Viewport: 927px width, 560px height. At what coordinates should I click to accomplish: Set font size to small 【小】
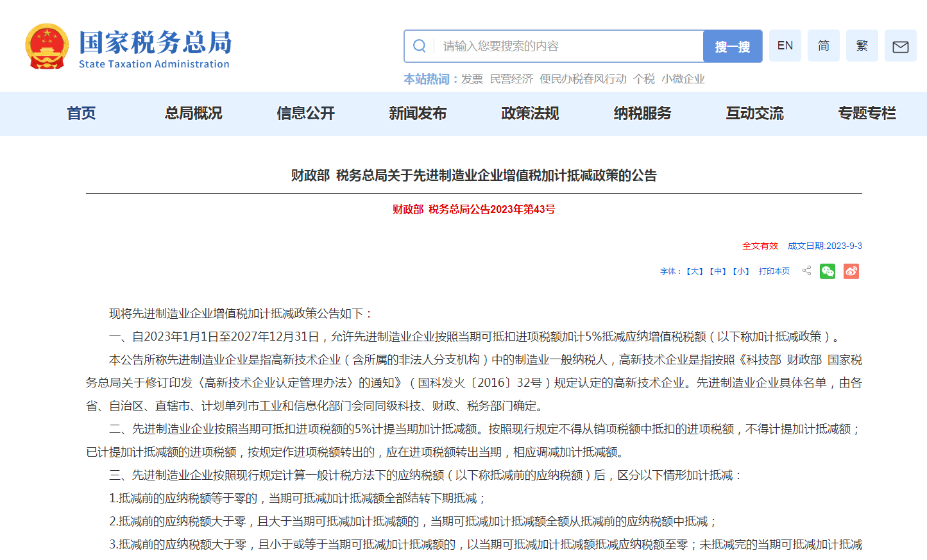[x=741, y=271]
